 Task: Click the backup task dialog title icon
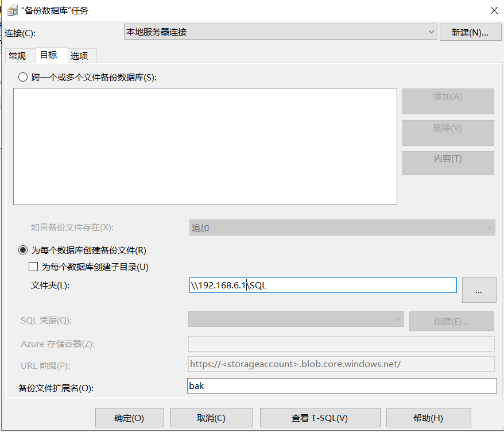(13, 10)
